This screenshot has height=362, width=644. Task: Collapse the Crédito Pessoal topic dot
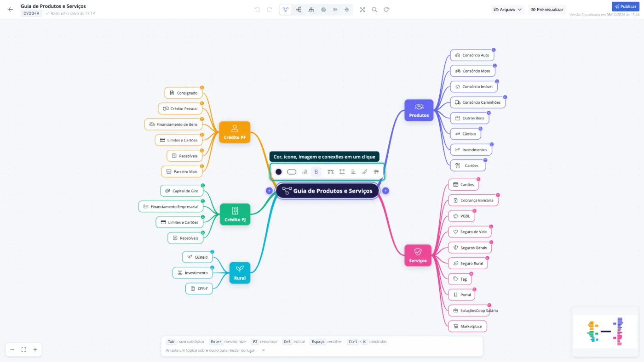click(202, 103)
